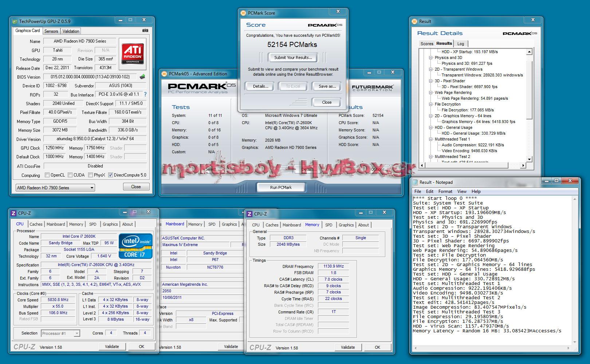Switch to the About tab in CPU-Z CPU window

pos(127,224)
